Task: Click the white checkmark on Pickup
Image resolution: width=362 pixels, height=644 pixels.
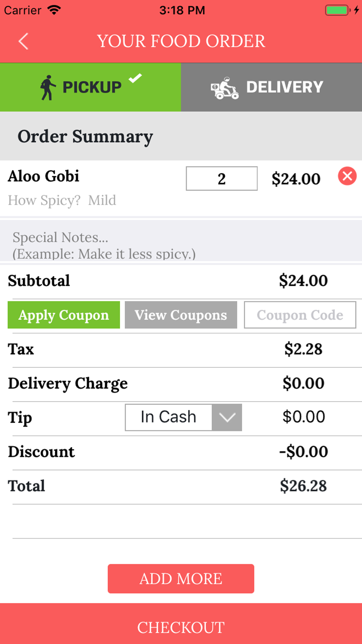Action: tap(135, 78)
